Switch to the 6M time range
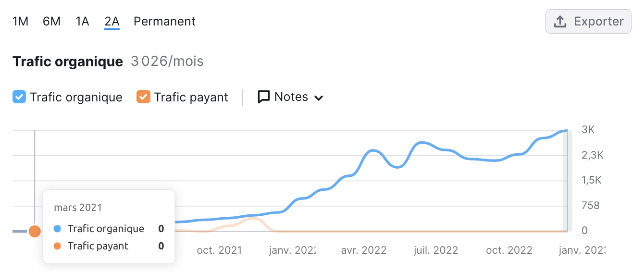This screenshot has height=272, width=644. tap(51, 22)
